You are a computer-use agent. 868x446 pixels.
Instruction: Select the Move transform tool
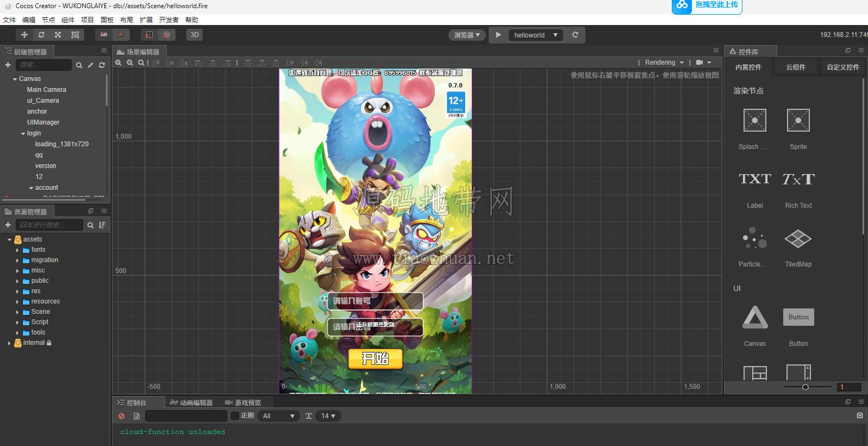tap(24, 35)
